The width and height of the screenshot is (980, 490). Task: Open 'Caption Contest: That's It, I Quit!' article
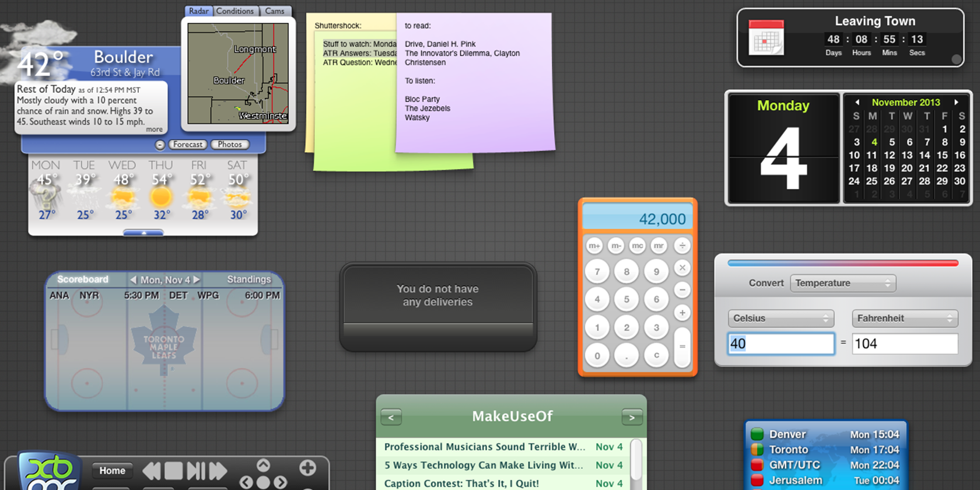[x=461, y=483]
